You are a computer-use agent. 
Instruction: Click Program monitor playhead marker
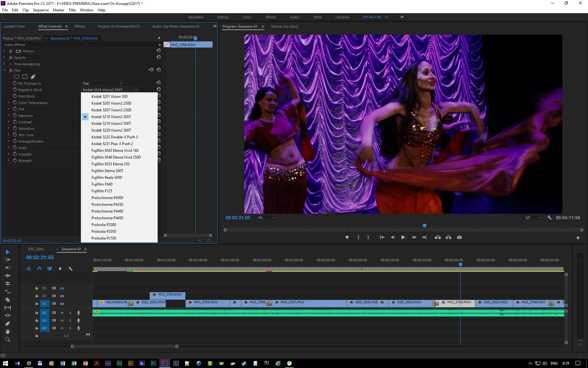click(x=424, y=226)
